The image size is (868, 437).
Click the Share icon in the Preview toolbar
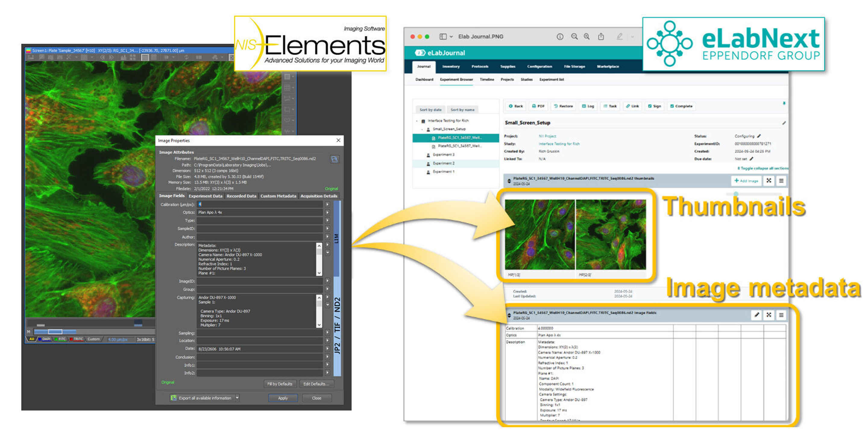click(x=601, y=36)
